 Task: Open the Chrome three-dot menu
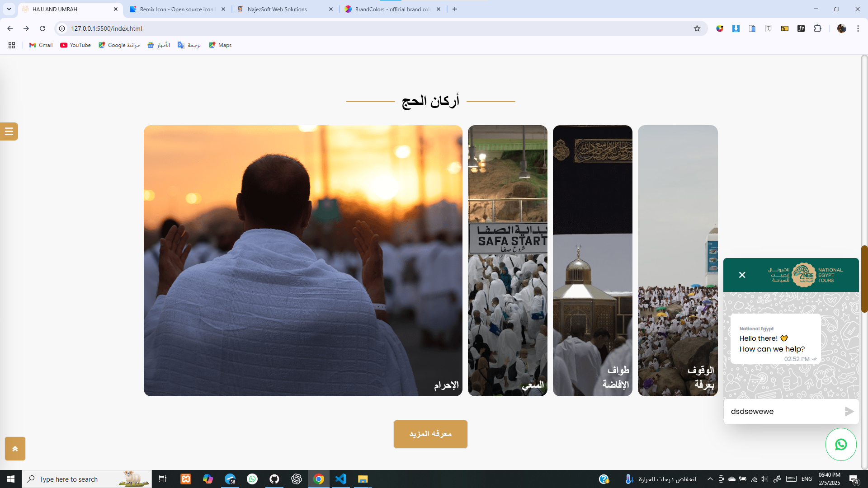point(858,28)
